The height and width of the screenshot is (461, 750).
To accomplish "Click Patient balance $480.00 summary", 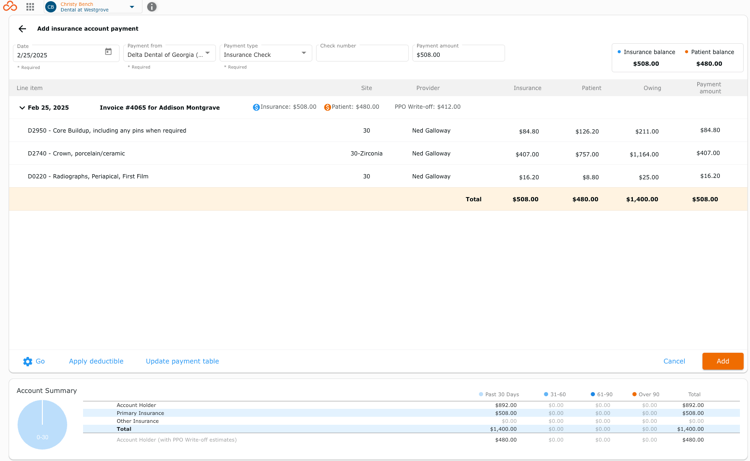I will 709,58.
